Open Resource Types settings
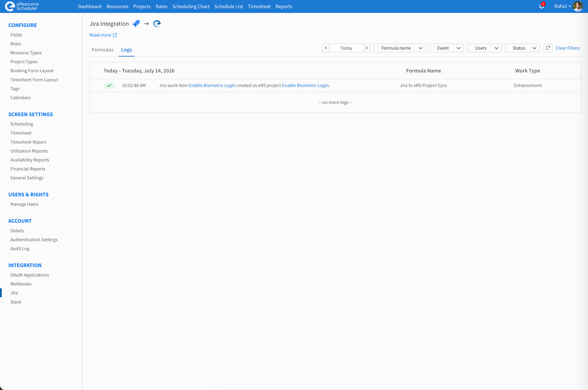This screenshot has height=390, width=588. pyautogui.click(x=26, y=53)
